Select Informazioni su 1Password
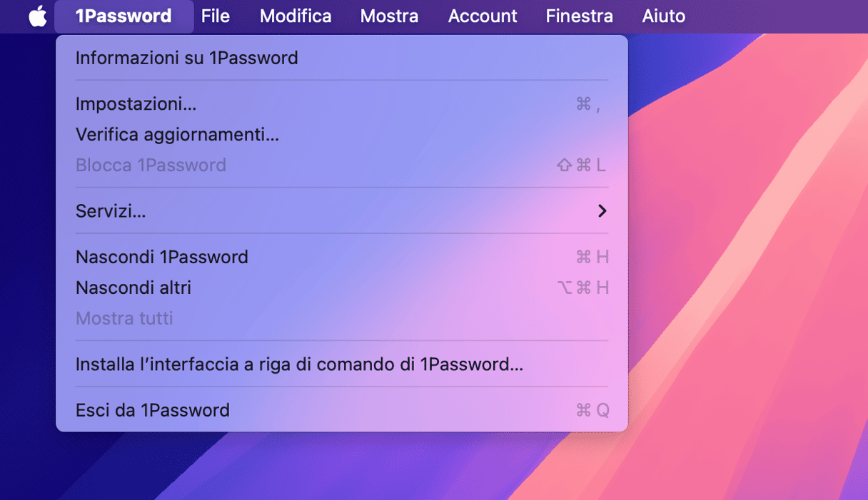The height and width of the screenshot is (500, 868). tap(186, 58)
